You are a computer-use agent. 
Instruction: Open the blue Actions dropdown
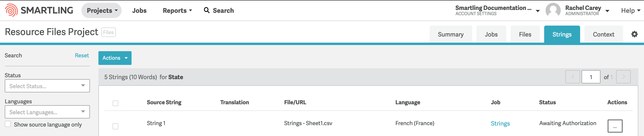(115, 58)
